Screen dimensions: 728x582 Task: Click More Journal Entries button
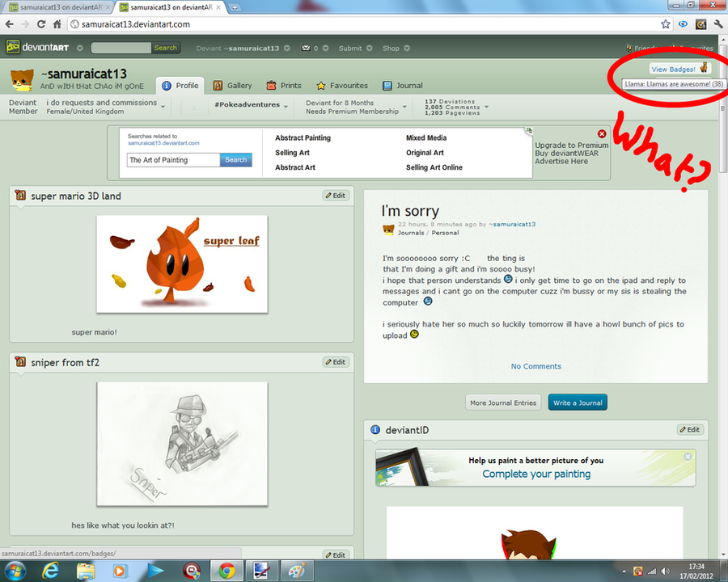[503, 403]
